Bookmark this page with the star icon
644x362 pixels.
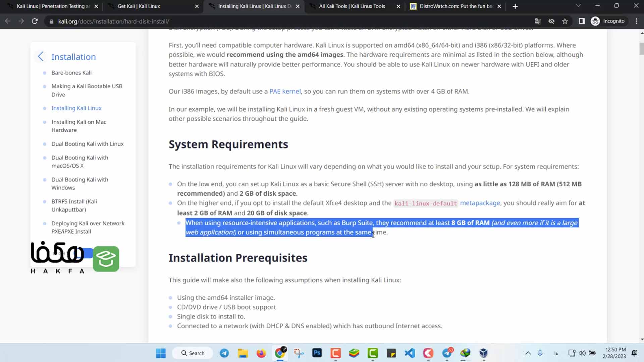[x=565, y=21]
